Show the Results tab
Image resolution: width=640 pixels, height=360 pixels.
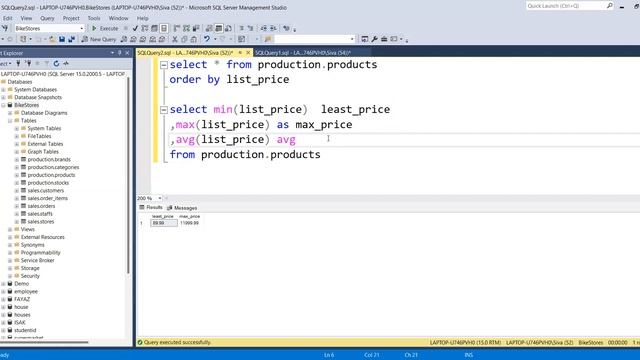151,207
